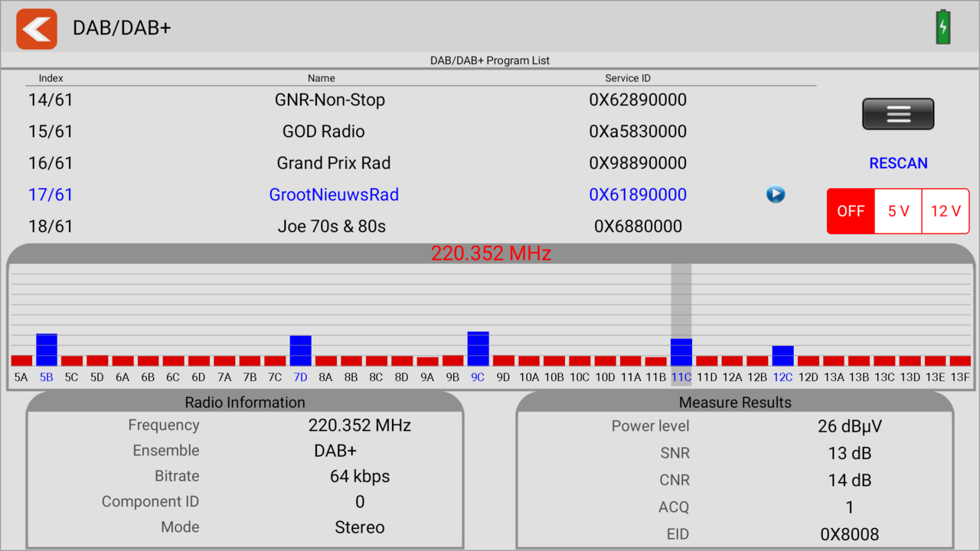Set antenna power to 5 V
This screenshot has height=551, width=980.
[x=898, y=211]
